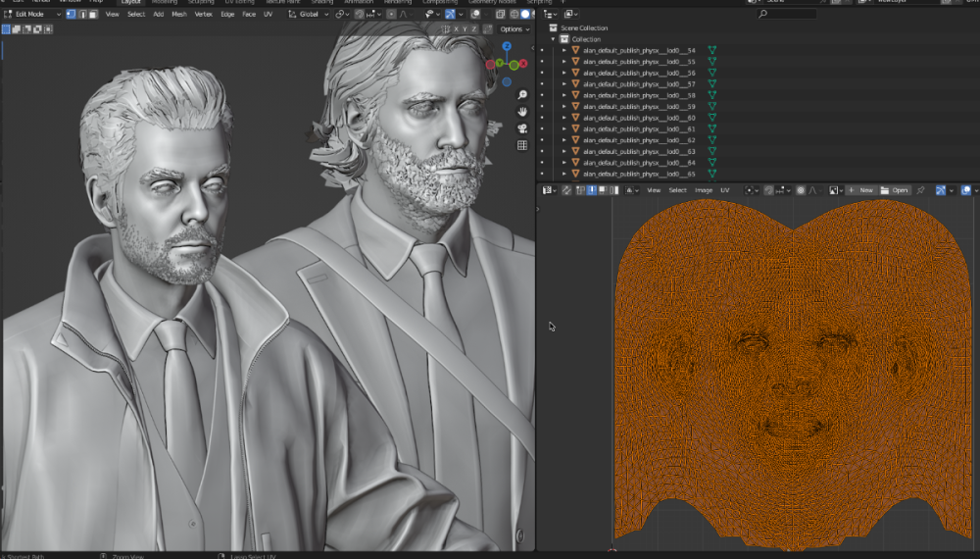Open the Modeling workspace tab
The width and height of the screenshot is (980, 559).
pyautogui.click(x=165, y=2)
